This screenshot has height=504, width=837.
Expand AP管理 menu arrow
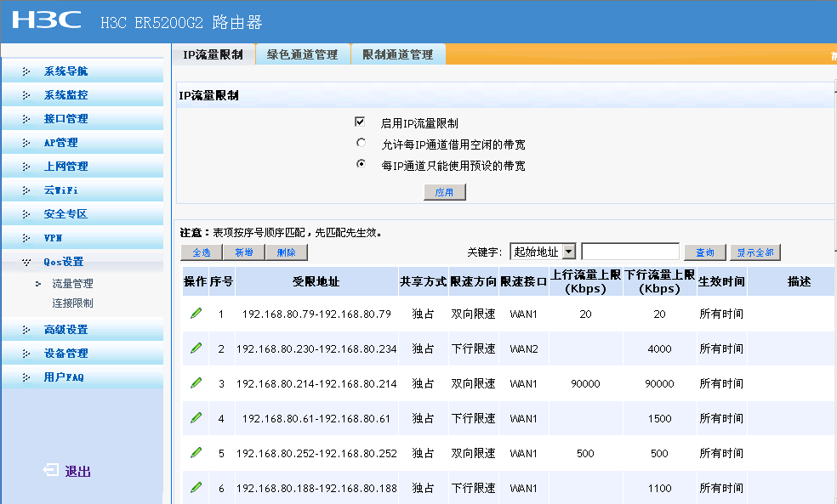click(26, 143)
